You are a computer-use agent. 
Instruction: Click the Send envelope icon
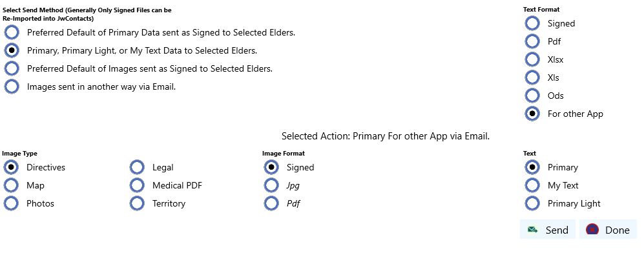(533, 230)
